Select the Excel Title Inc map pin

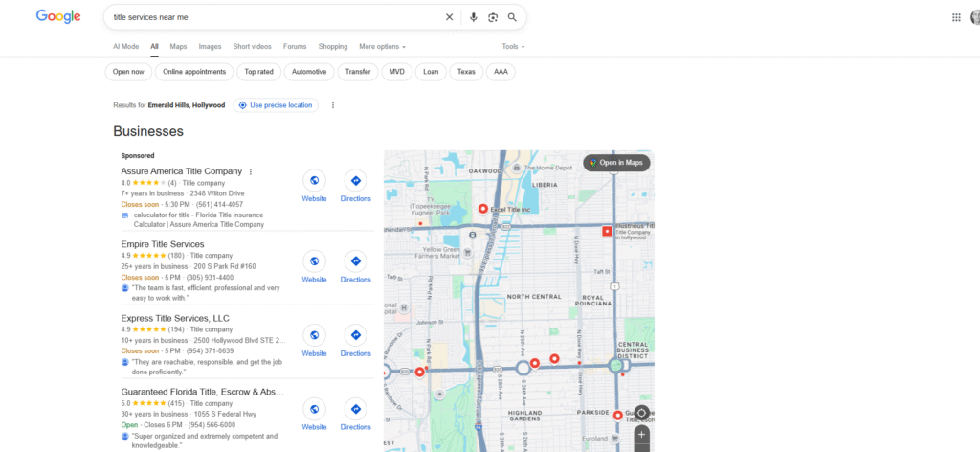pyautogui.click(x=482, y=209)
